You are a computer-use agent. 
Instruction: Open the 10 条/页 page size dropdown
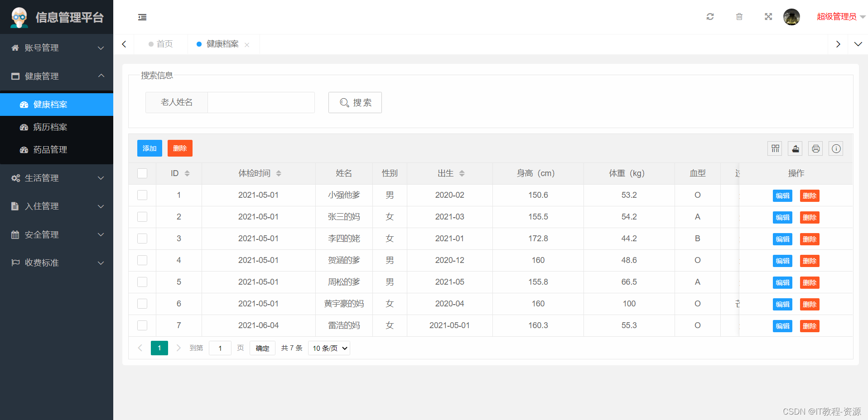coord(329,348)
